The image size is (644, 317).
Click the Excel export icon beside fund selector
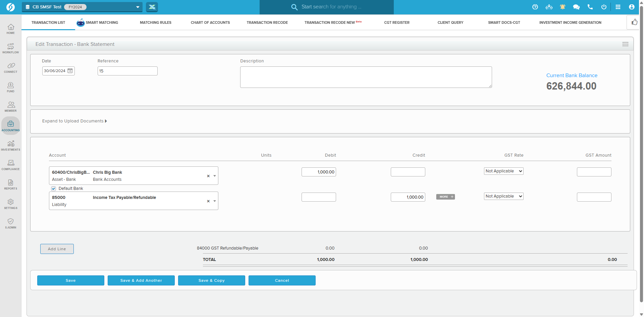tap(152, 7)
